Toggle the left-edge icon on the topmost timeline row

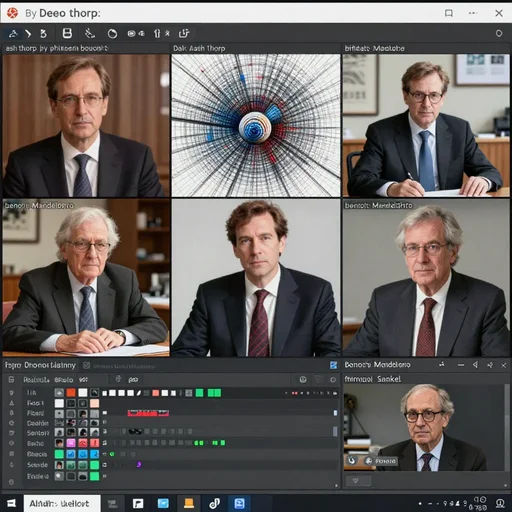(12, 393)
